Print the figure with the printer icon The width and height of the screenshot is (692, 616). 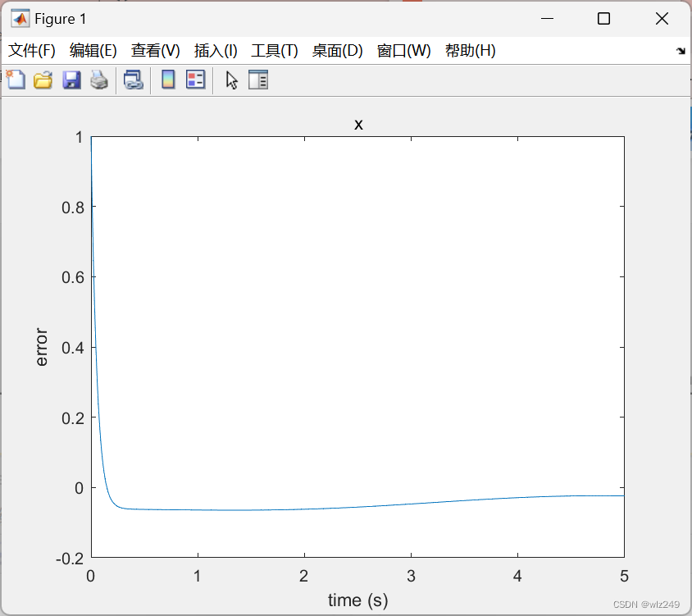coord(99,80)
